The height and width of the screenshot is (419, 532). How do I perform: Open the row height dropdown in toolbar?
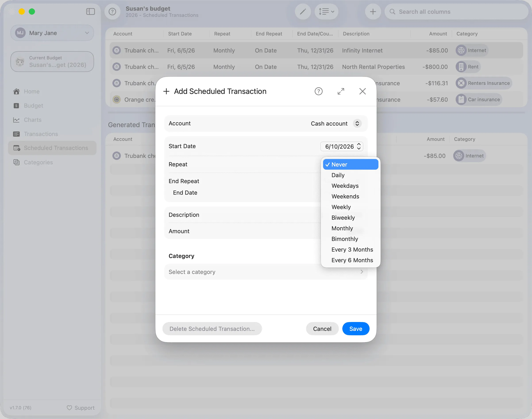tap(326, 12)
